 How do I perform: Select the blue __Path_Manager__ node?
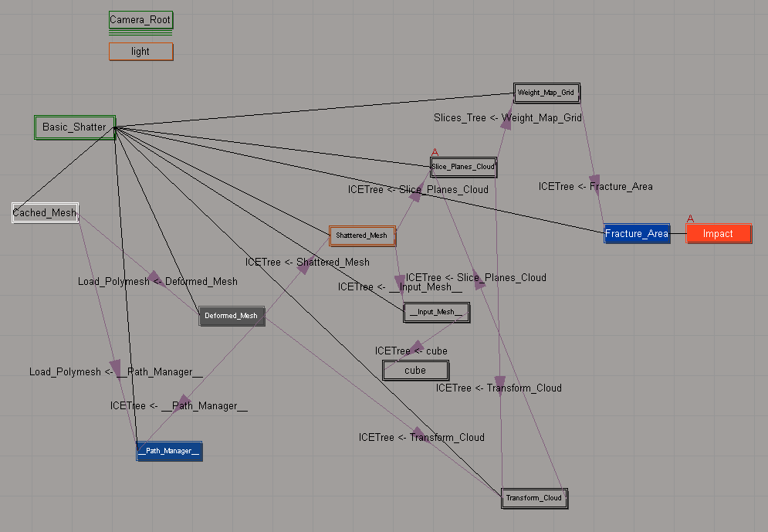(x=169, y=452)
